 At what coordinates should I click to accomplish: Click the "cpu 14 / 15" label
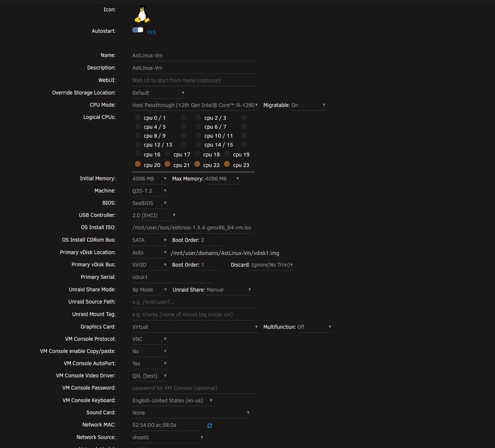(218, 145)
